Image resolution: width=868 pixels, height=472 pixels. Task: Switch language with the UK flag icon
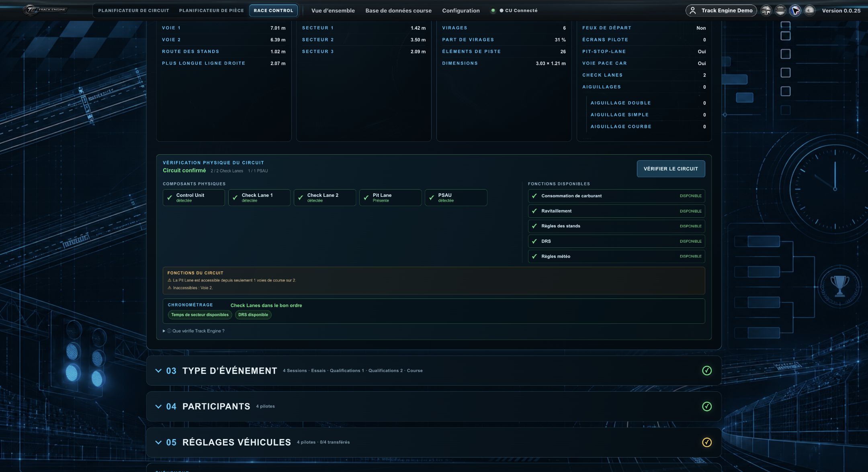[766, 10]
